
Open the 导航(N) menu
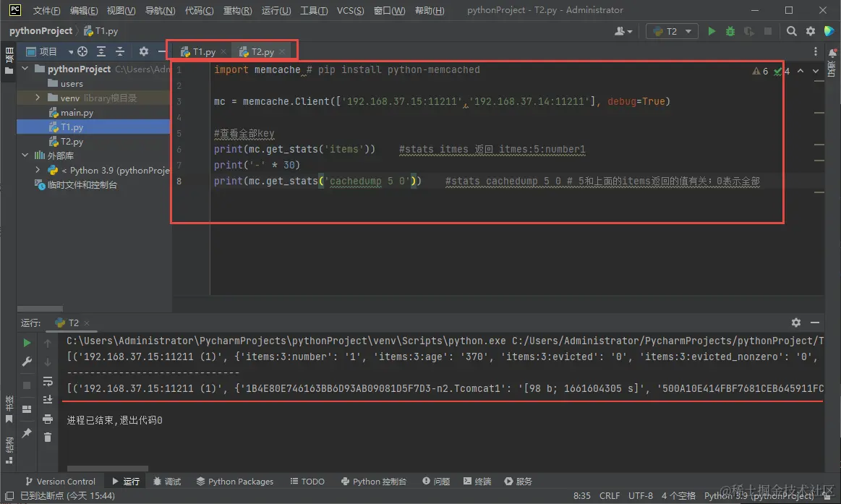(x=160, y=10)
